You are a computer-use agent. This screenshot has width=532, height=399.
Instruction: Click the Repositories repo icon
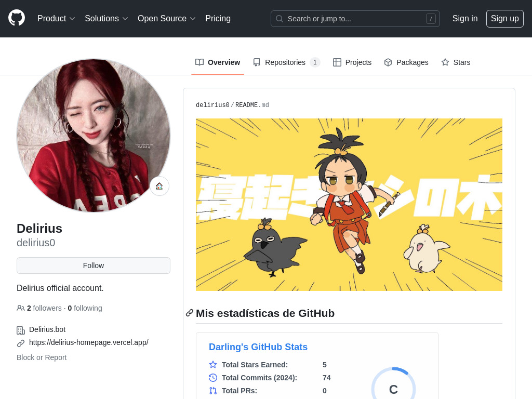pos(257,62)
